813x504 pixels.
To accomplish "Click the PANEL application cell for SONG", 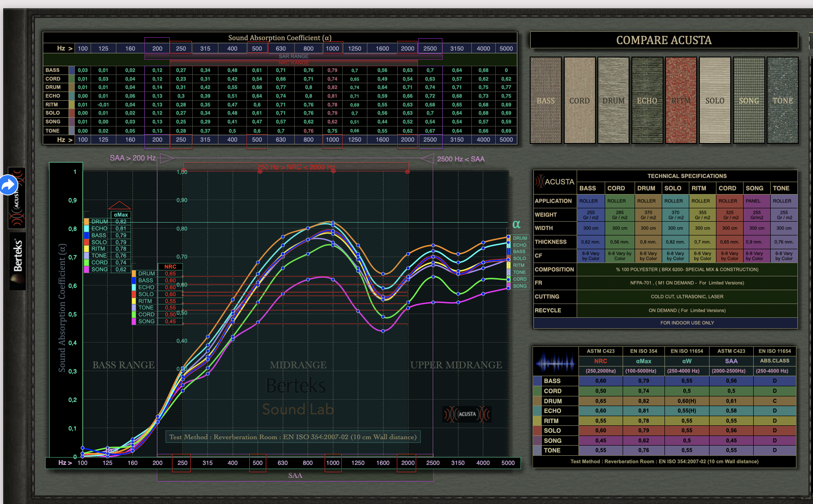I will coord(753,201).
